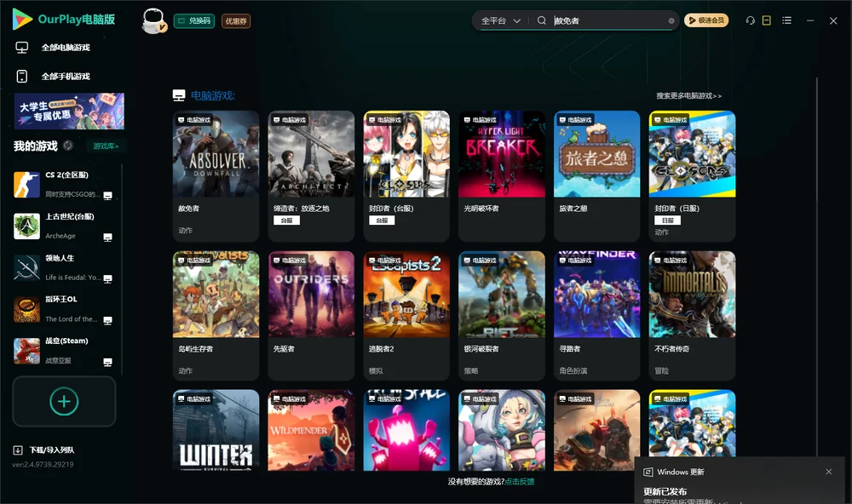Open the 下载/导入队列 download queue
This screenshot has height=504, width=852.
tap(44, 450)
